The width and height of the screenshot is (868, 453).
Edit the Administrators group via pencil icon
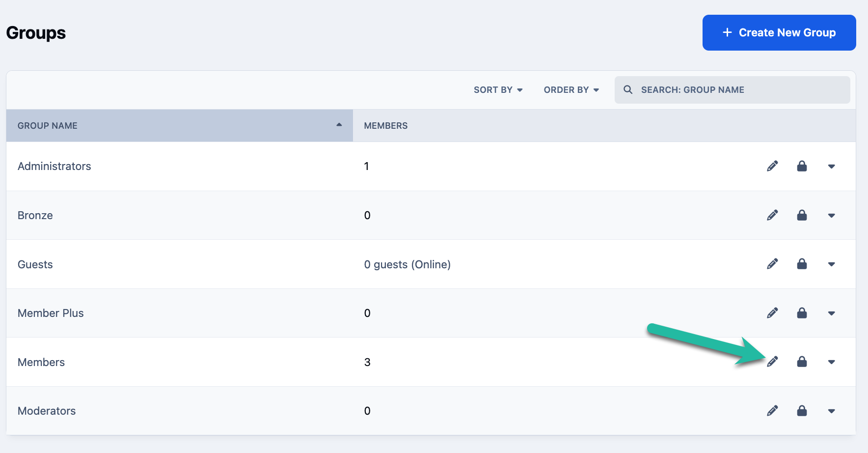(x=772, y=166)
